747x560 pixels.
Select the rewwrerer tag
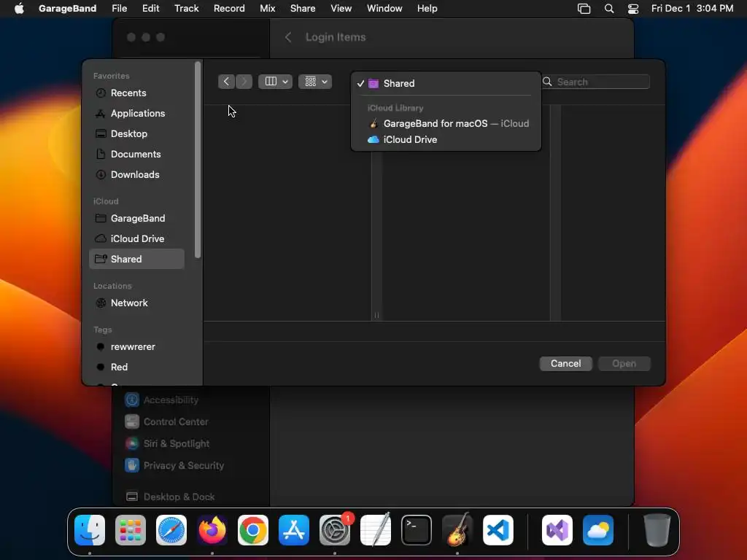point(136,346)
